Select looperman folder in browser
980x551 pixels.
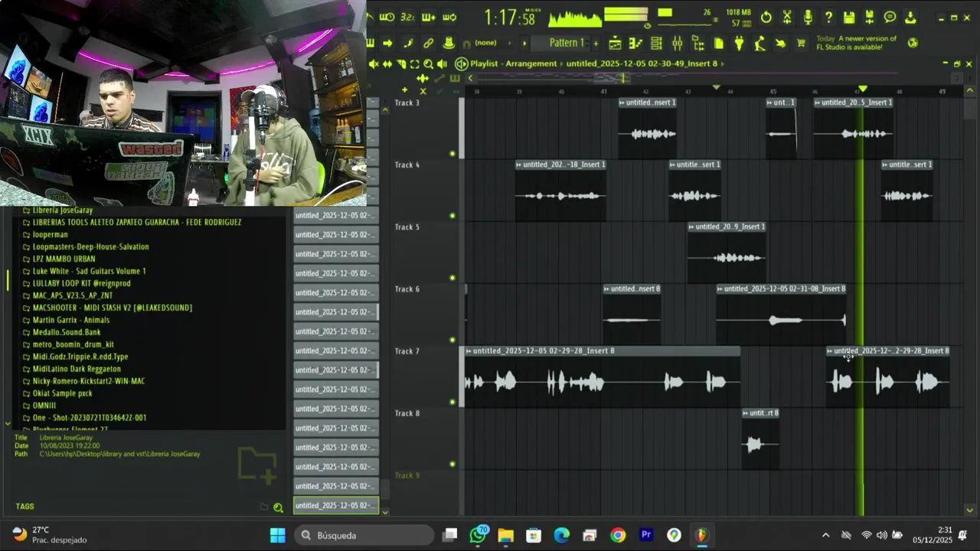[x=50, y=234]
